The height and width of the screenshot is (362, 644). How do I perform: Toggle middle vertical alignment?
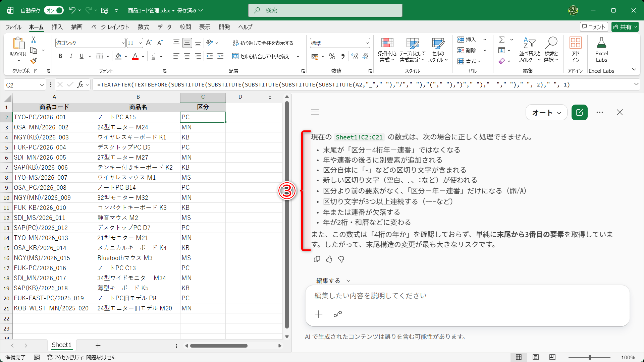tap(187, 43)
